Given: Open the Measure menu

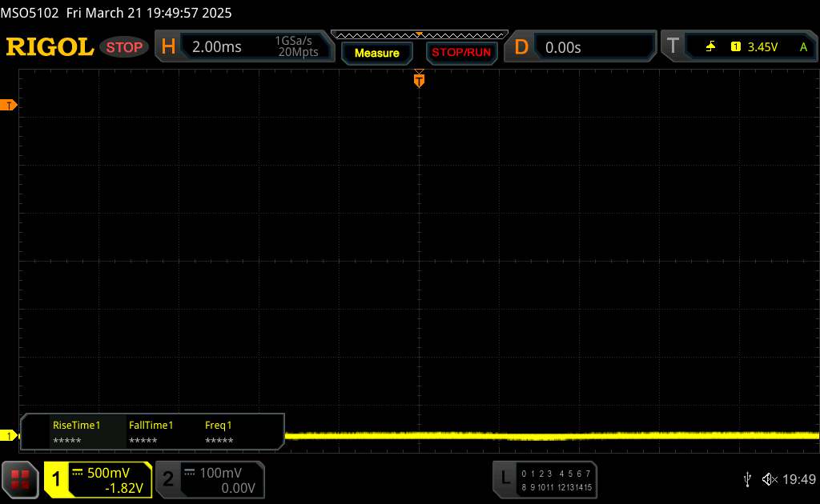Looking at the screenshot, I should coord(376,53).
